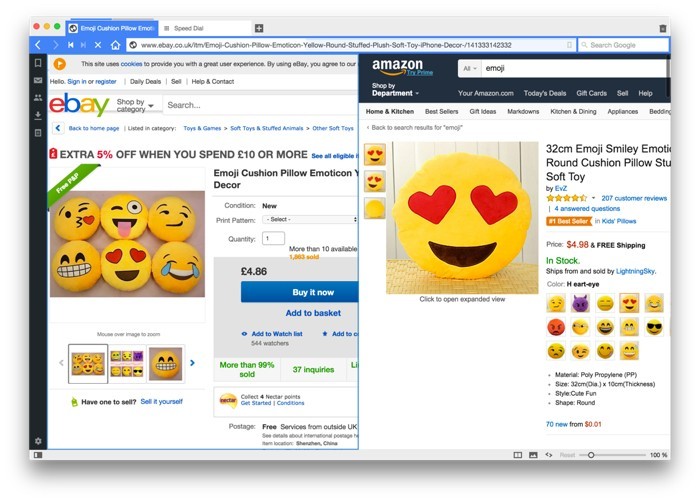
Task: Click the Home button in toolbar
Action: point(115,45)
